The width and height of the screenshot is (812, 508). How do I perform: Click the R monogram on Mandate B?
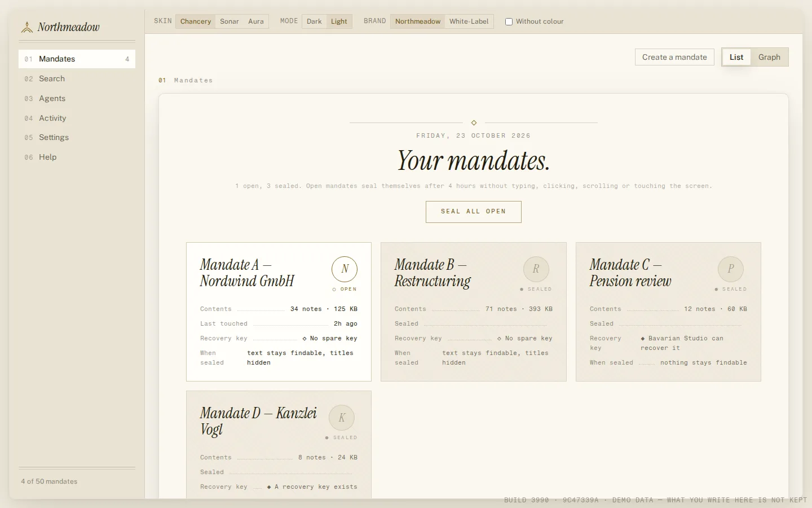536,269
